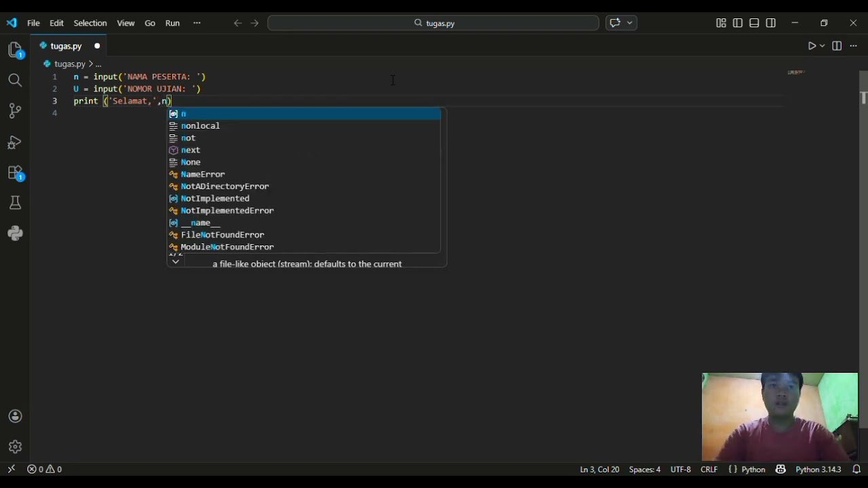Change encoding via UTF-8
Screen dimensions: 868x488
(x=680, y=469)
